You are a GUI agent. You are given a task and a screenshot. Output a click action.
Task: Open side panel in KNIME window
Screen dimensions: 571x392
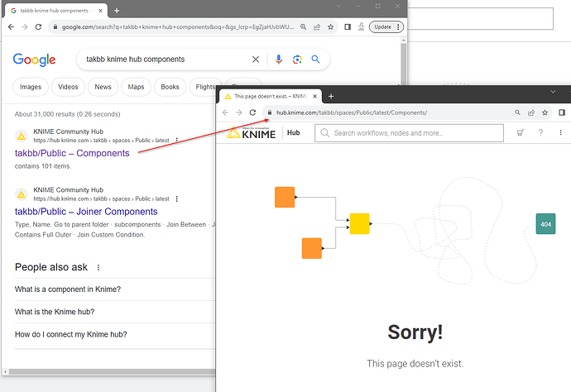click(x=562, y=112)
